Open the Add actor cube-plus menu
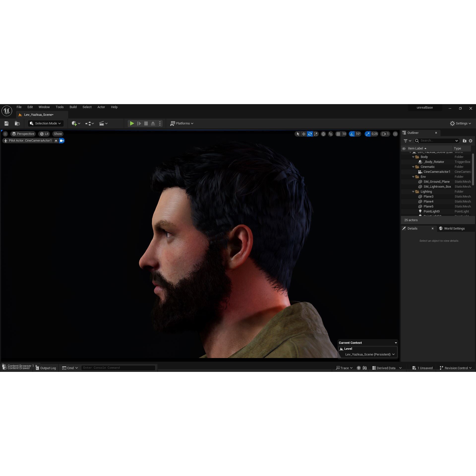This screenshot has height=476, width=476. 76,123
